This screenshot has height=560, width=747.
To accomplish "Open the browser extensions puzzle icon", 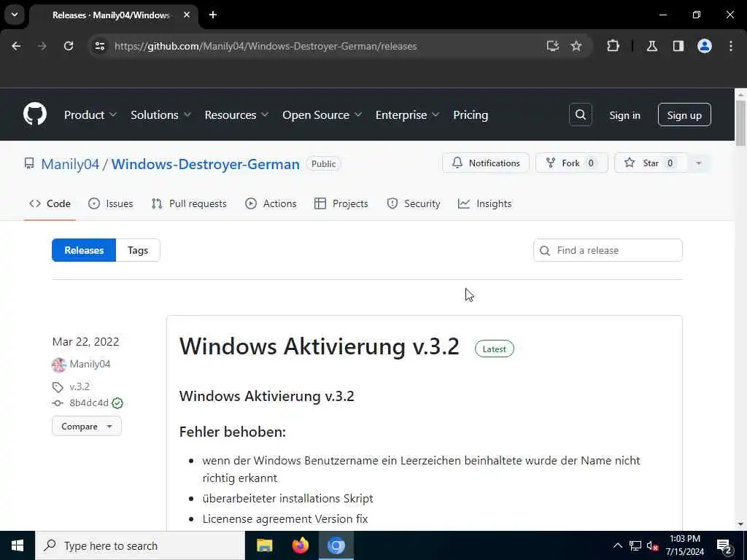I will coord(613,46).
